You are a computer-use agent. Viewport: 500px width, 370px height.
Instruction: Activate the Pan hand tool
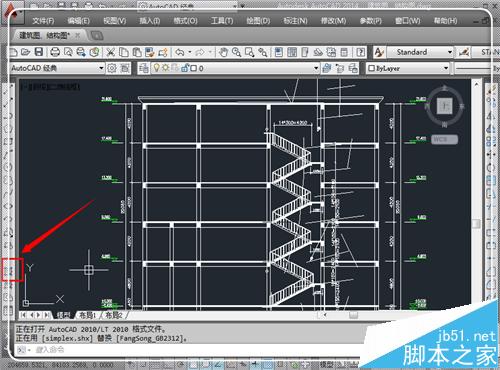point(223,52)
